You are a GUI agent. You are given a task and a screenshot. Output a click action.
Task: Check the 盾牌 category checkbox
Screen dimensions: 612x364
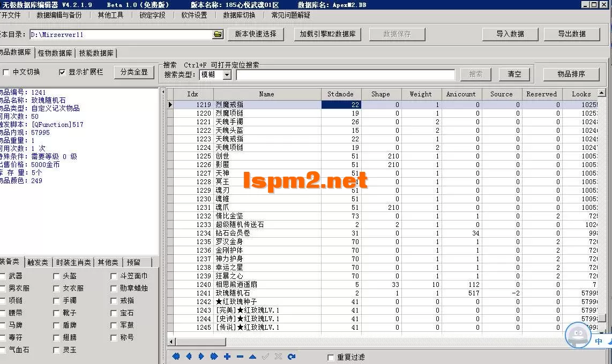tap(56, 325)
